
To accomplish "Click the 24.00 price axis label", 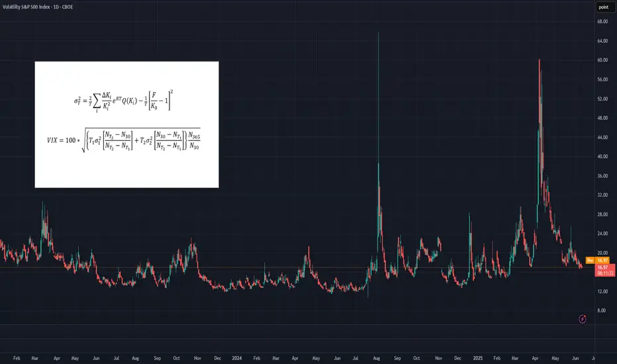I will coord(602,234).
